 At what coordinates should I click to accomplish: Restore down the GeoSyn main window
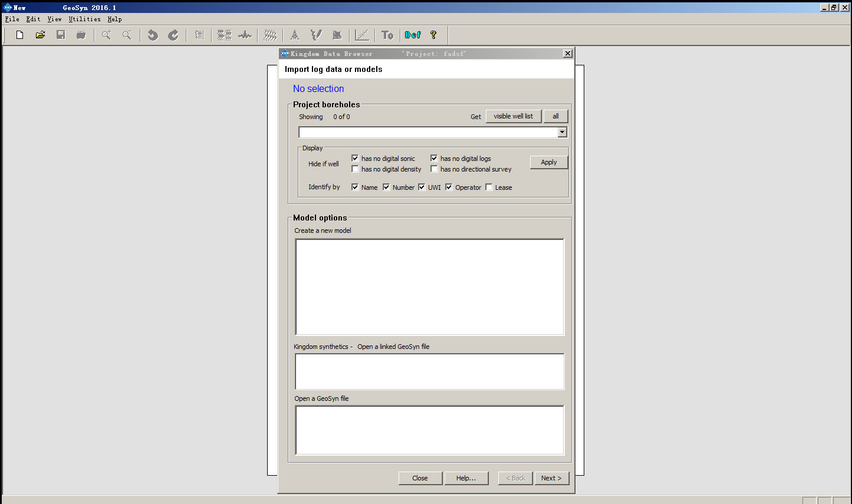pyautogui.click(x=834, y=7)
